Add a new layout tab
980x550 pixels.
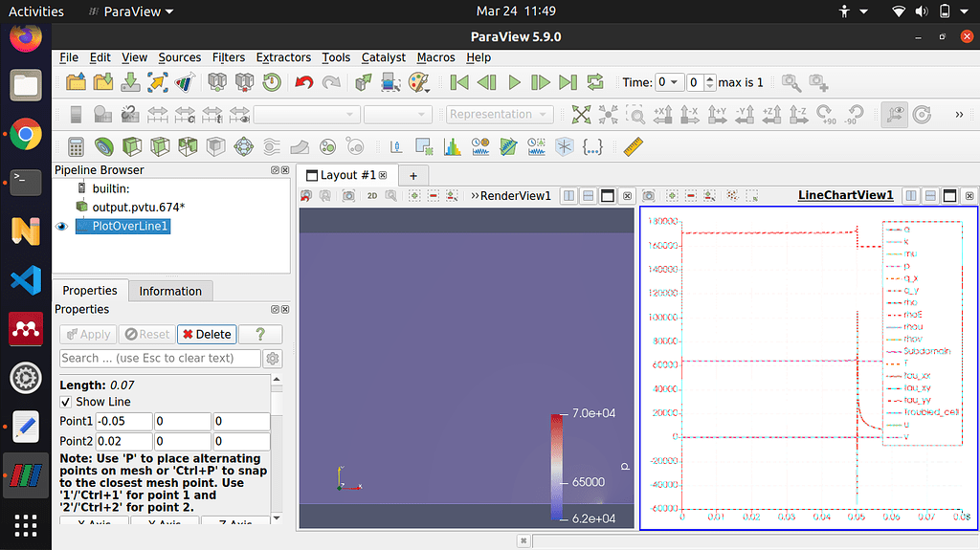(412, 176)
